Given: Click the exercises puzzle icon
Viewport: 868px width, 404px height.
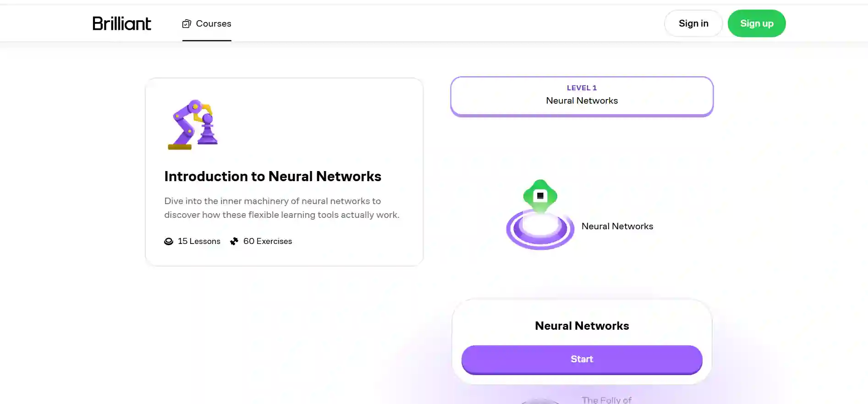Looking at the screenshot, I should point(234,241).
